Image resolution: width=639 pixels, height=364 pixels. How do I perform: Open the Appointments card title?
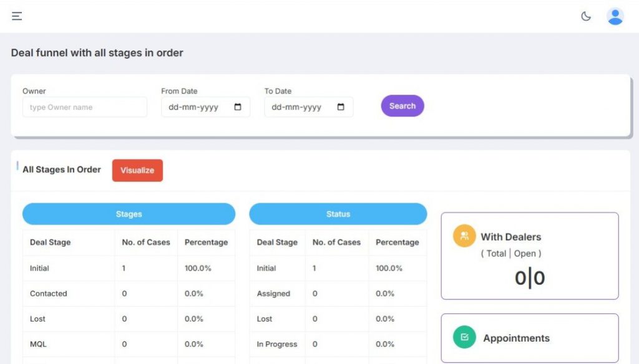click(516, 338)
